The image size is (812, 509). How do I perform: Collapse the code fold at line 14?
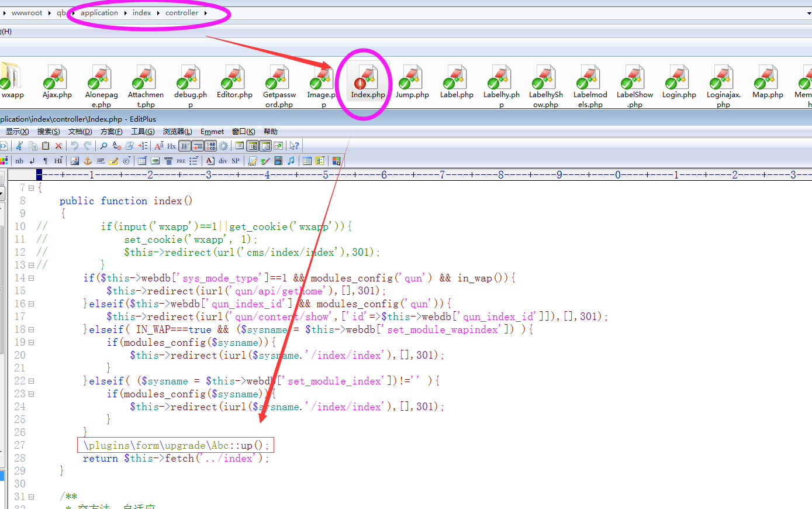(x=32, y=278)
